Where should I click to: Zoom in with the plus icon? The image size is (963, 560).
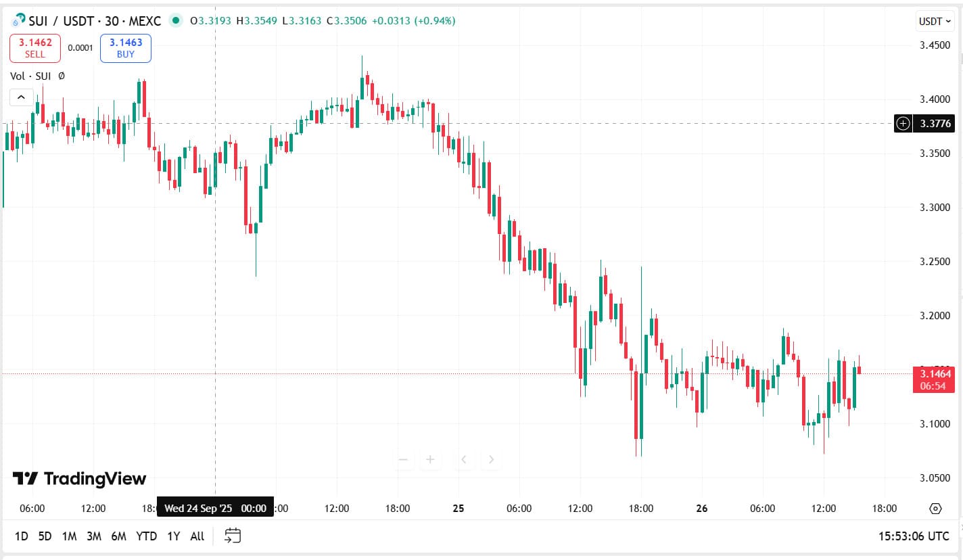click(x=429, y=460)
